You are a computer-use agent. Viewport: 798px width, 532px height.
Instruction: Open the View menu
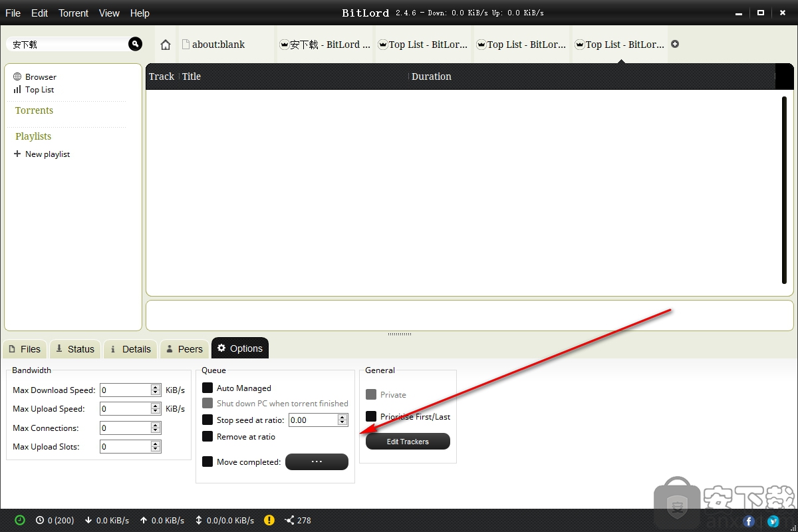point(109,13)
